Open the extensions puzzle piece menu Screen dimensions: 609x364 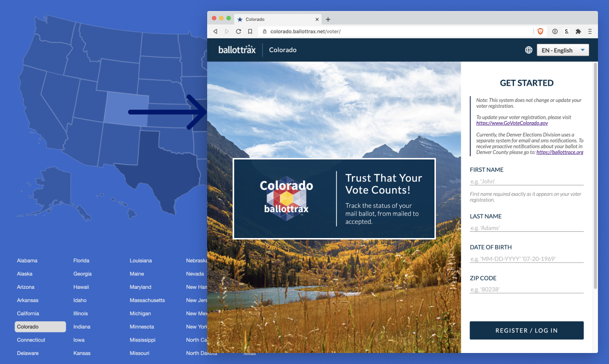[x=578, y=32]
